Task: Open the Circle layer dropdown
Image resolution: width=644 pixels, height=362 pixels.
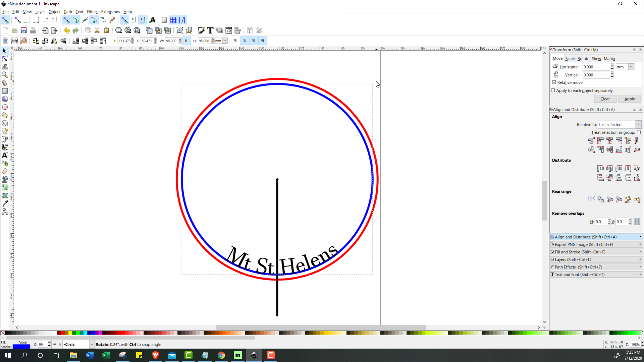Action: point(92,344)
